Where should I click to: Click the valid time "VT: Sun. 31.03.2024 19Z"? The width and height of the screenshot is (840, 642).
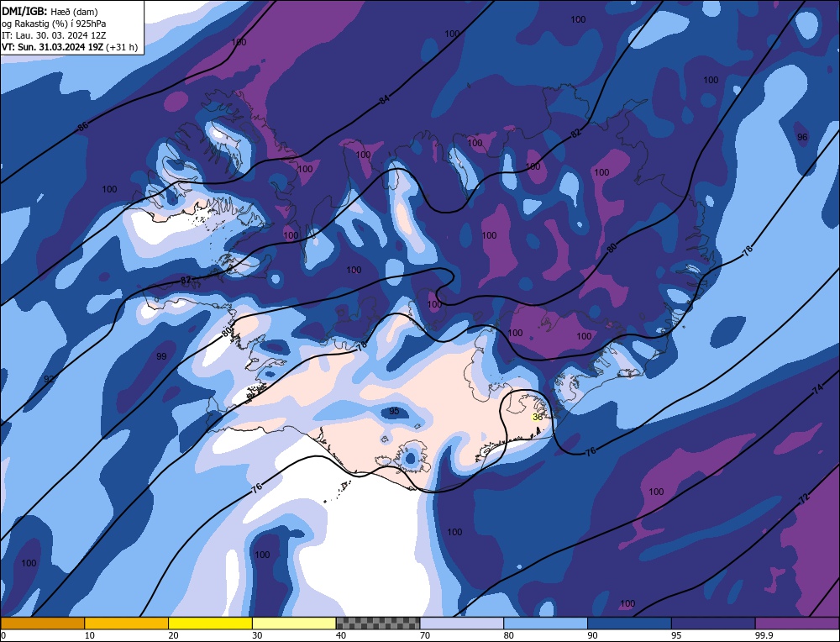coord(52,47)
